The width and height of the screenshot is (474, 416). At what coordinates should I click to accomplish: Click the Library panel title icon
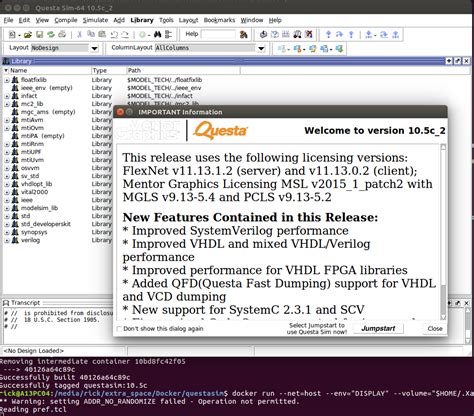point(6,61)
